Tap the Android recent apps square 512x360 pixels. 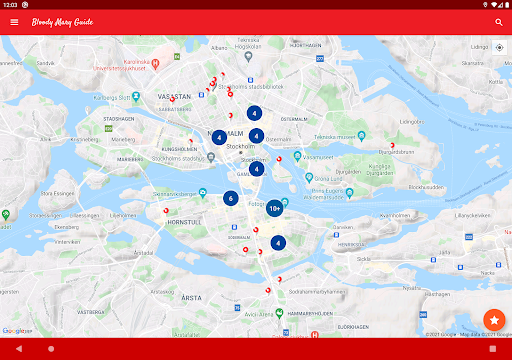[493, 349]
